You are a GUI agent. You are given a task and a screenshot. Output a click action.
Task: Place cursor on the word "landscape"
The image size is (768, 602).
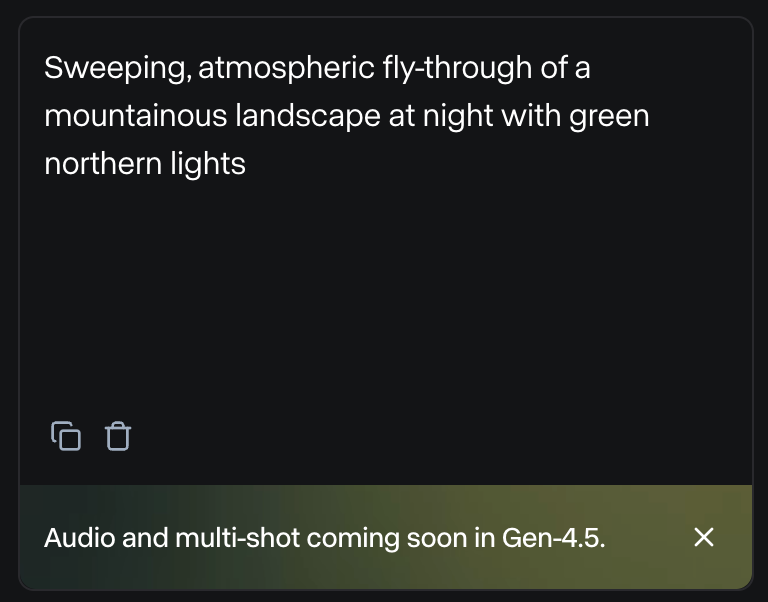tap(308, 116)
